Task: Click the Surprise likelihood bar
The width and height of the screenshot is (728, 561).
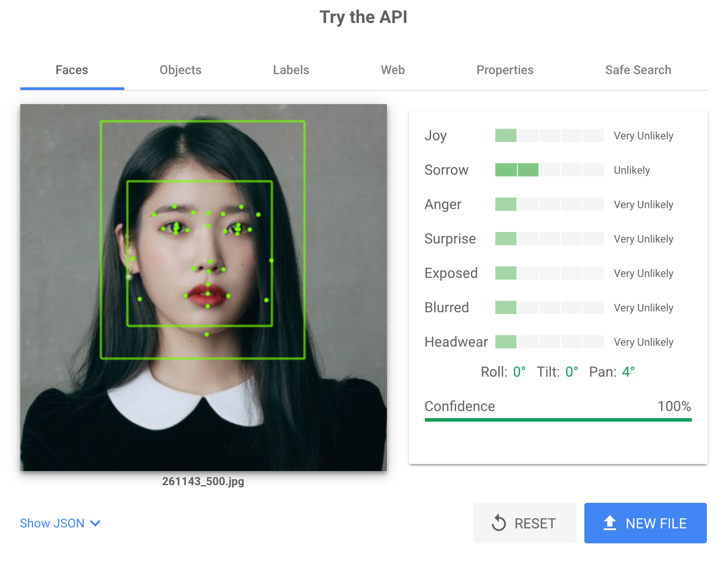Action: click(x=549, y=239)
